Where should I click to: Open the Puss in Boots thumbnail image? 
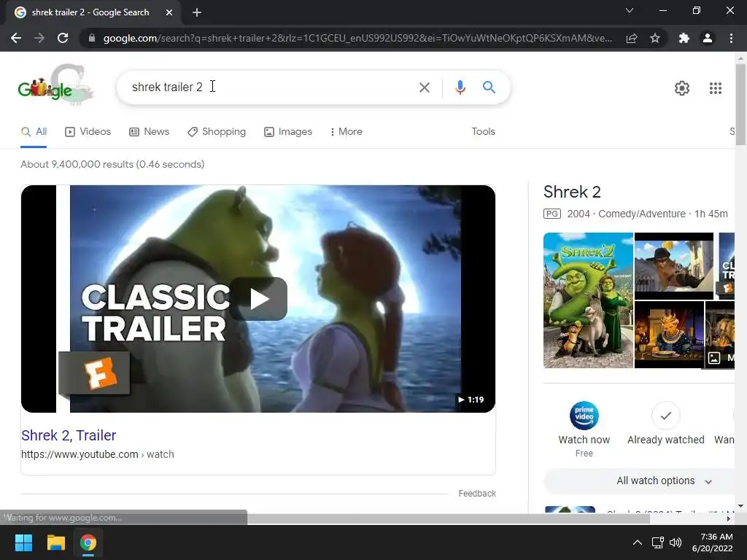(673, 265)
